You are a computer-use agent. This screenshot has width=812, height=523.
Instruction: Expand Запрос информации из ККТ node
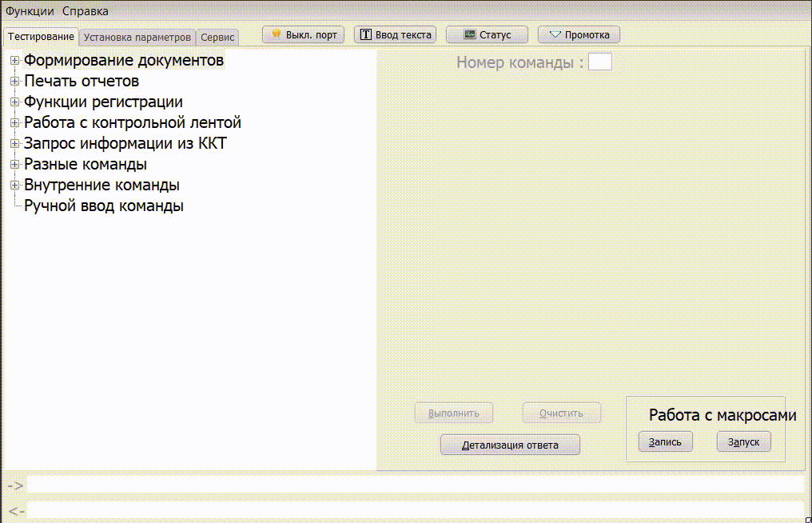coord(14,143)
